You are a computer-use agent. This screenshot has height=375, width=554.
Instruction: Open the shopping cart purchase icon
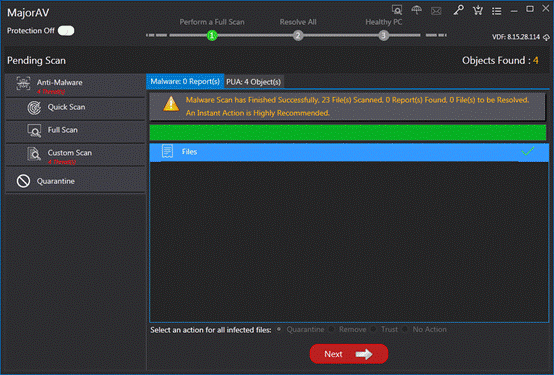point(478,10)
